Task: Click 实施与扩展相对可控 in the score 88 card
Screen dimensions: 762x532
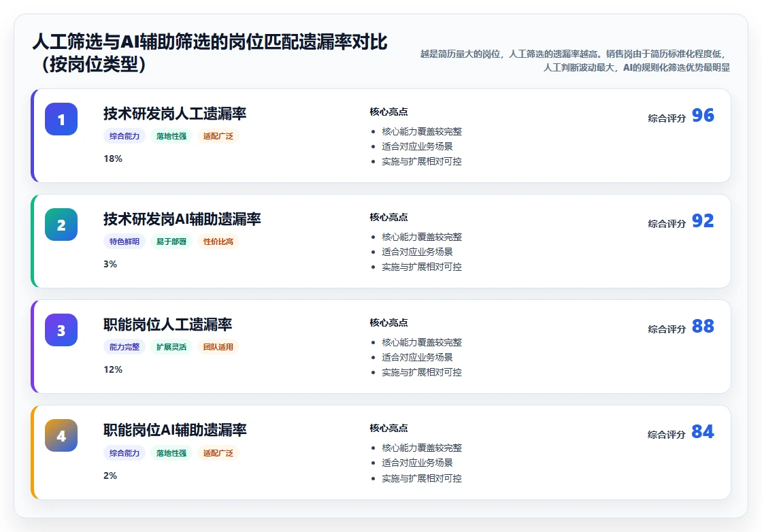Action: (x=422, y=372)
